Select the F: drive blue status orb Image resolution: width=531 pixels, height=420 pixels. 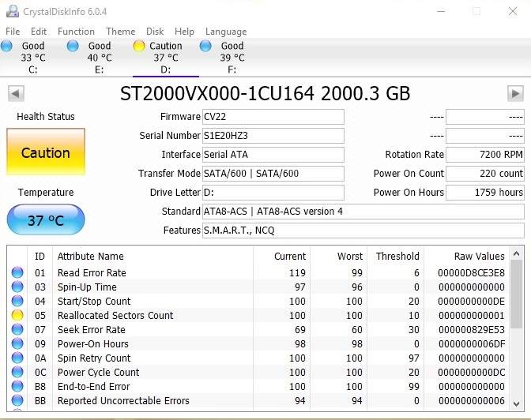pos(205,46)
